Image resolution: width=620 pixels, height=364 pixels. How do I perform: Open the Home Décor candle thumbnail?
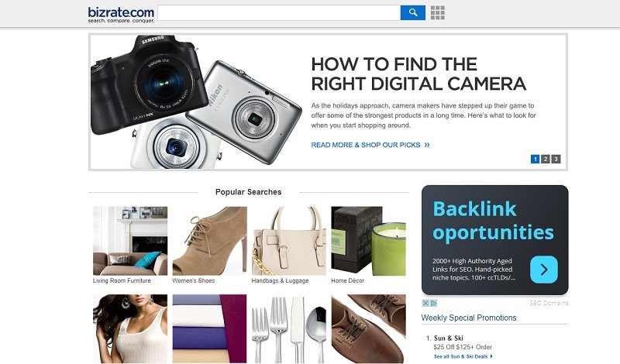coord(369,241)
